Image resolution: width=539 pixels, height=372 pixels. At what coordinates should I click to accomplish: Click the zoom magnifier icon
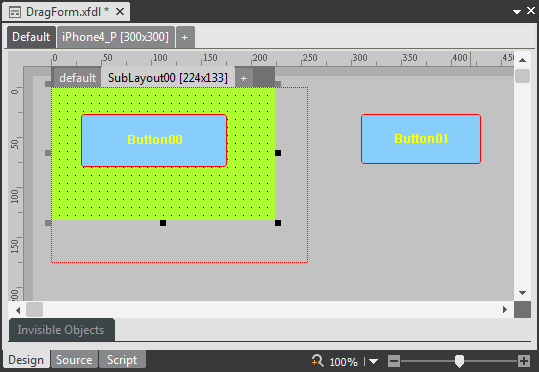[x=318, y=361]
